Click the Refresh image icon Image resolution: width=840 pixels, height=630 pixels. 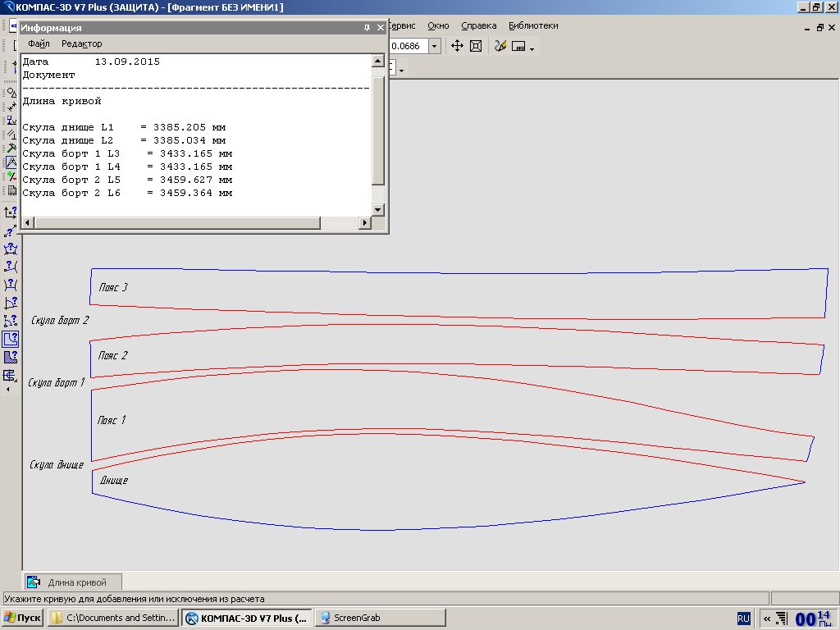coord(500,46)
